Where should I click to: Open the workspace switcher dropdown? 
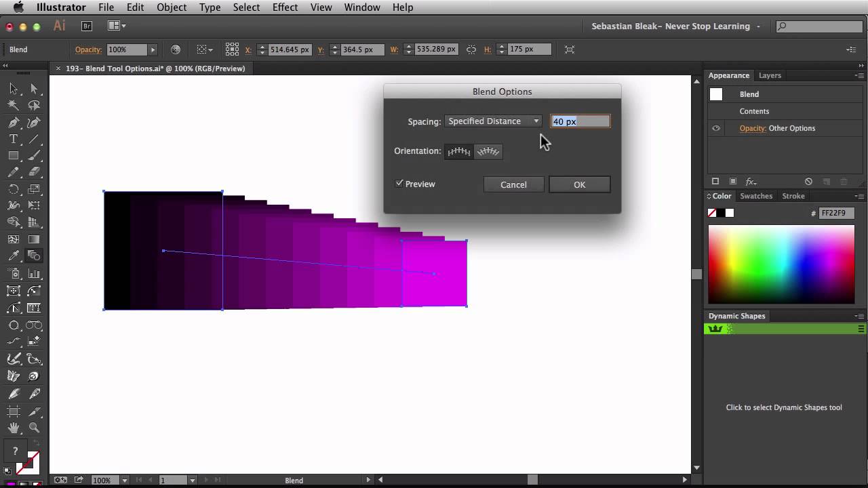675,26
